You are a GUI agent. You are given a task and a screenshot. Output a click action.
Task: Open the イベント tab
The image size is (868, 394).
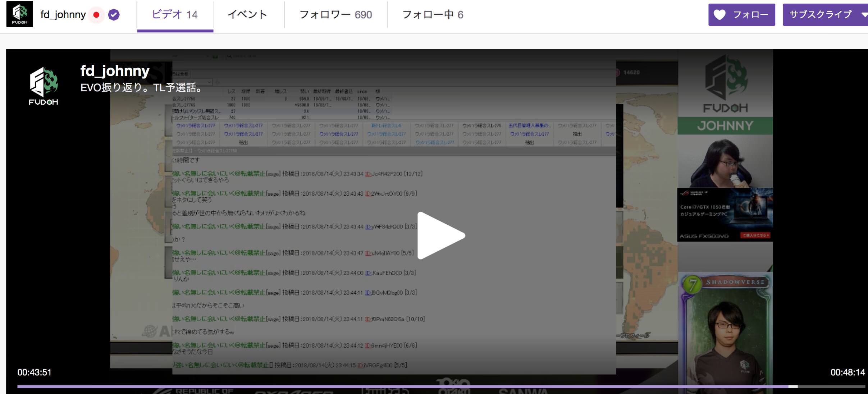click(x=247, y=15)
